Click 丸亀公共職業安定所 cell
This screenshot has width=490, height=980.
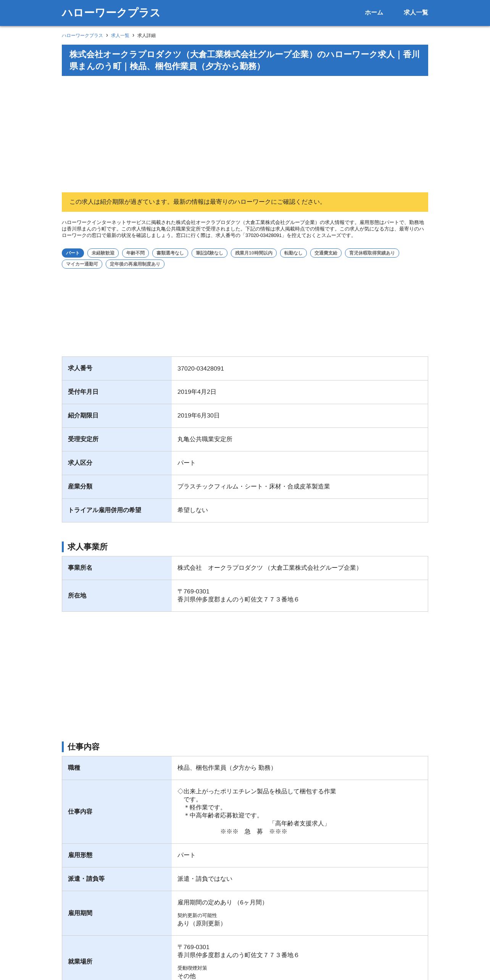(x=205, y=439)
